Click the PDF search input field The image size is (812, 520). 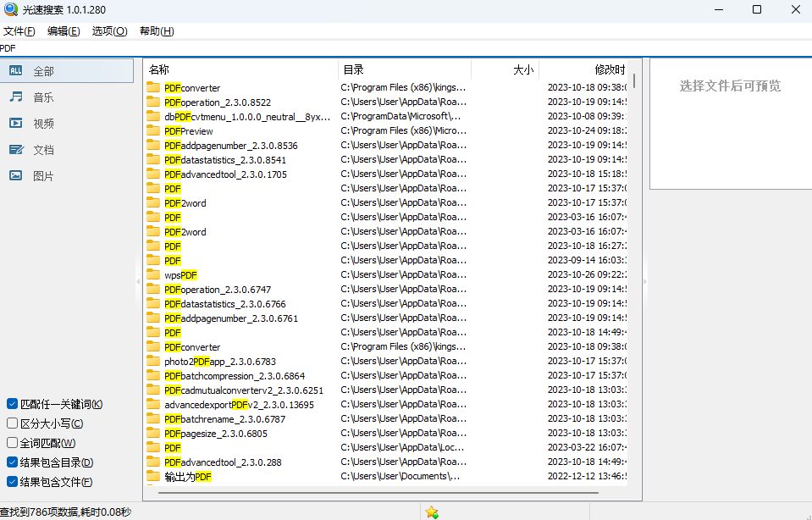tap(339, 48)
